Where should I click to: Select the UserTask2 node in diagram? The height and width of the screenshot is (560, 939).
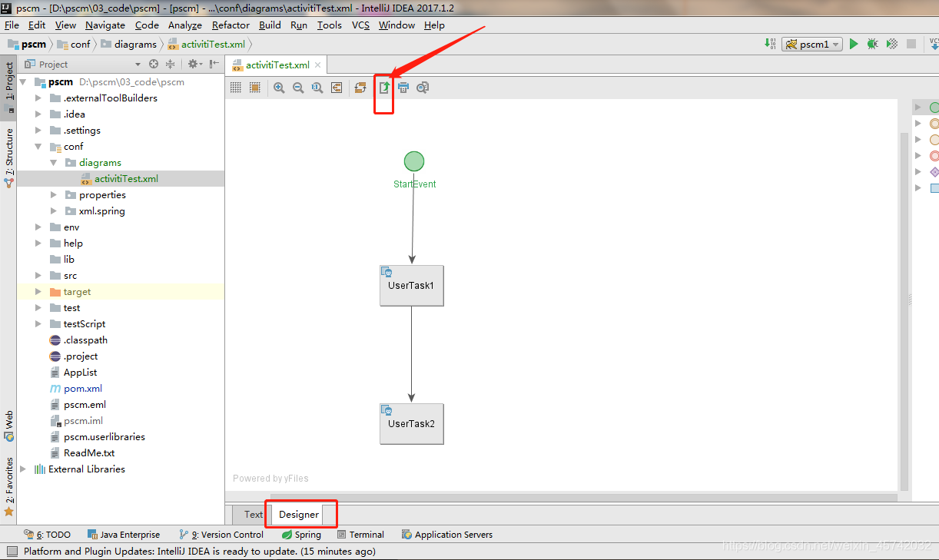point(412,424)
